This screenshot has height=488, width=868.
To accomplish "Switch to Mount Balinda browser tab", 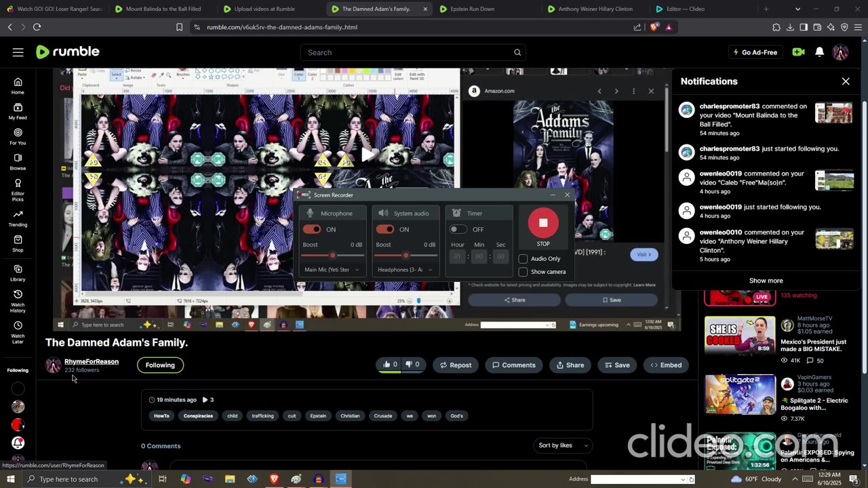I will click(163, 9).
